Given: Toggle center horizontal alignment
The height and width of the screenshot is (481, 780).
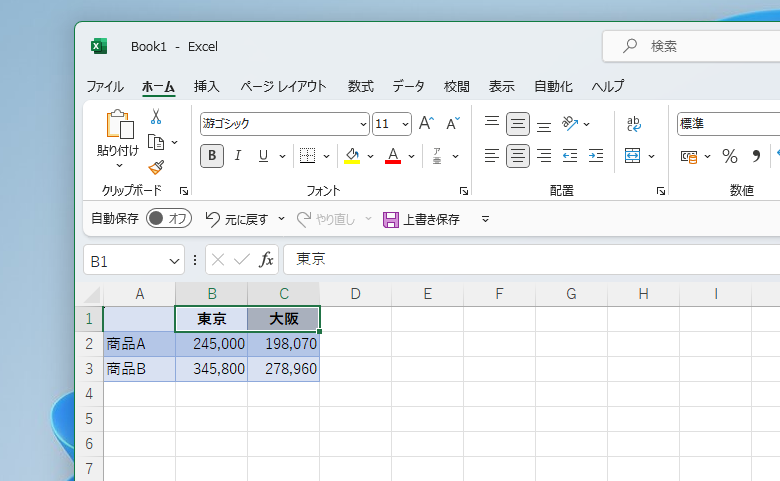Looking at the screenshot, I should point(518,156).
